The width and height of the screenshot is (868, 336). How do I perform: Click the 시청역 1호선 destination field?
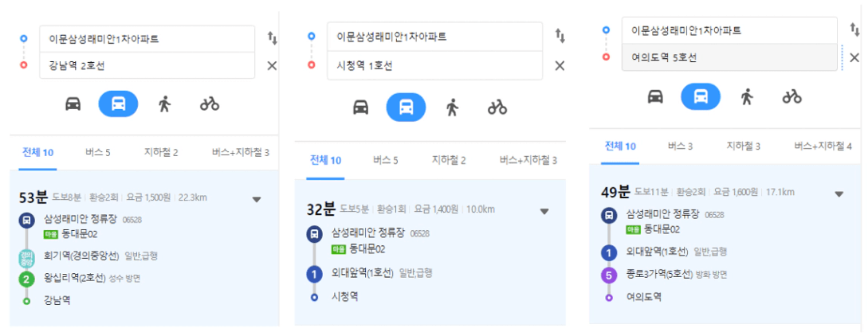pos(434,66)
